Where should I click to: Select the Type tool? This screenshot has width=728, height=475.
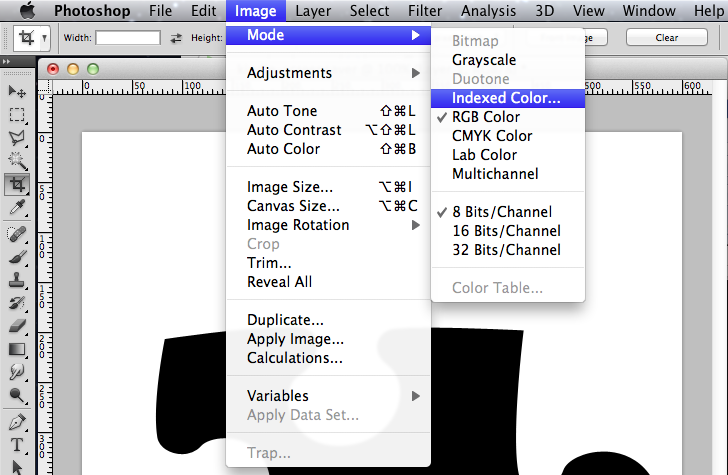pos(17,445)
